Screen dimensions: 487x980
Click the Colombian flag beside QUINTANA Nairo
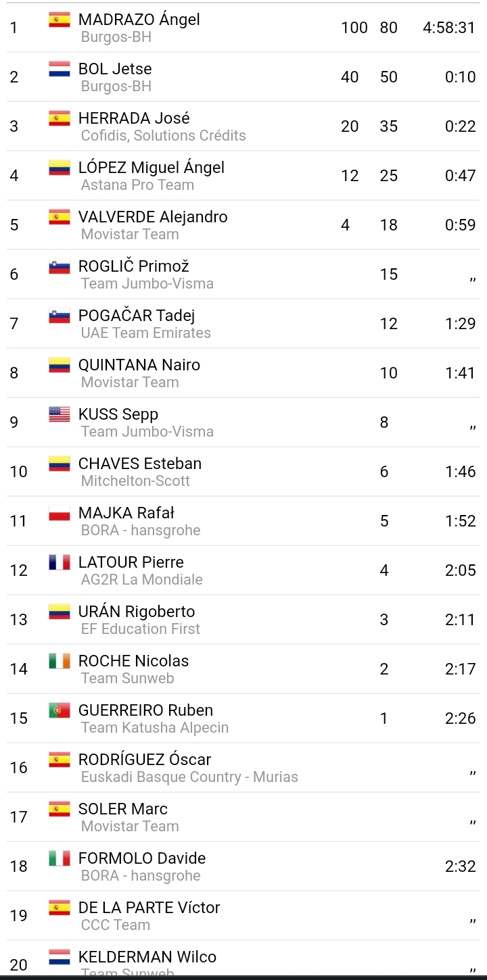pos(60,366)
